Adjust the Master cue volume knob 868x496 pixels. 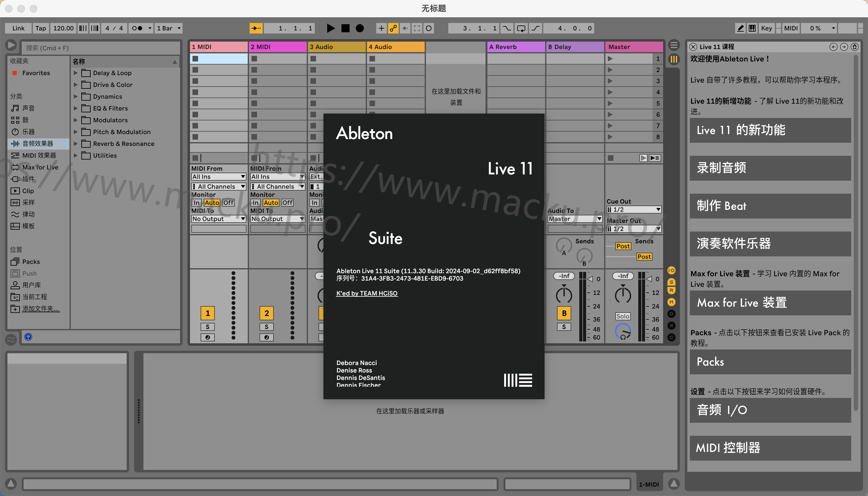623,332
